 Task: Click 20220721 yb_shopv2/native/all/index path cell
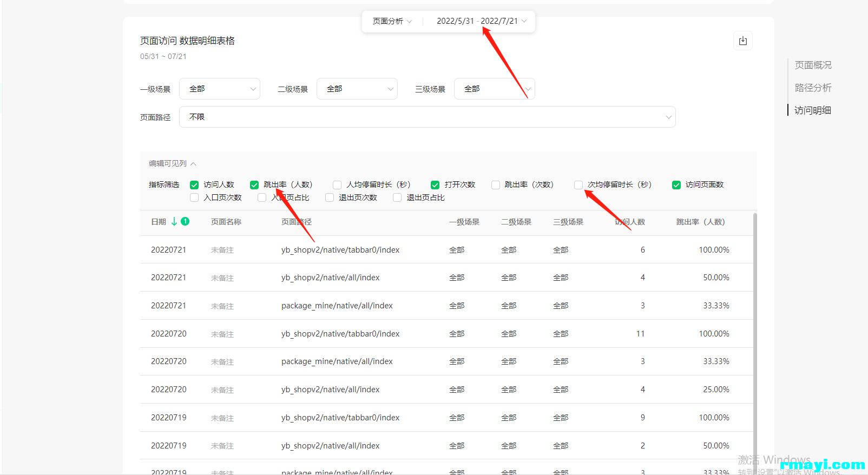(331, 278)
